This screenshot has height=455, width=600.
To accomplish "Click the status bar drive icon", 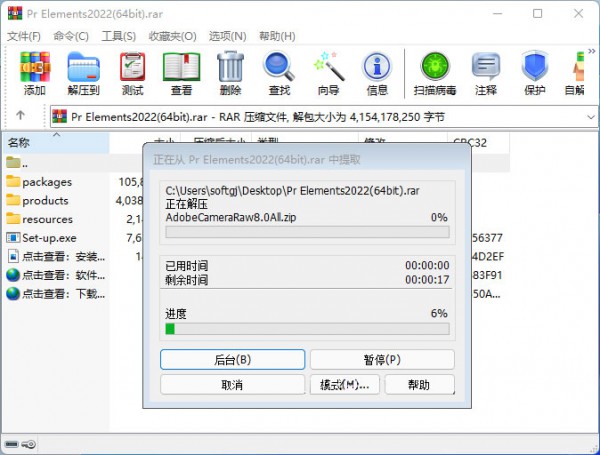I will click(11, 444).
